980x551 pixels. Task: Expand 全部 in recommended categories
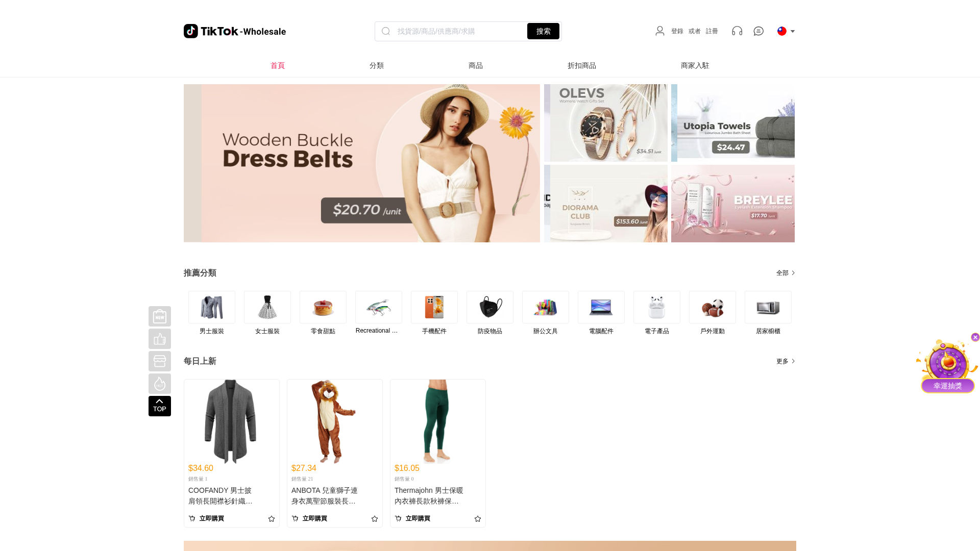[x=786, y=273]
